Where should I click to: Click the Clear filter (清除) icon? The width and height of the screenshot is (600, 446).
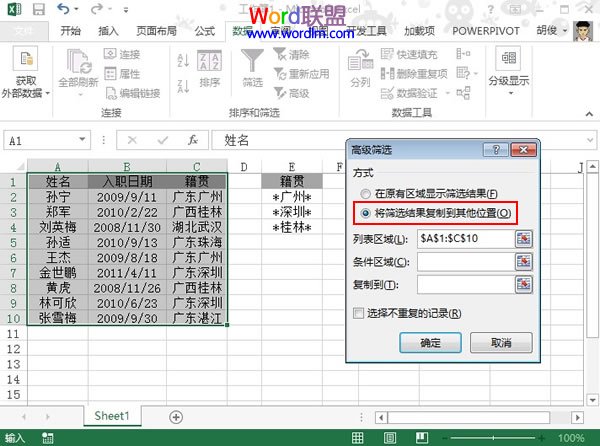280,54
